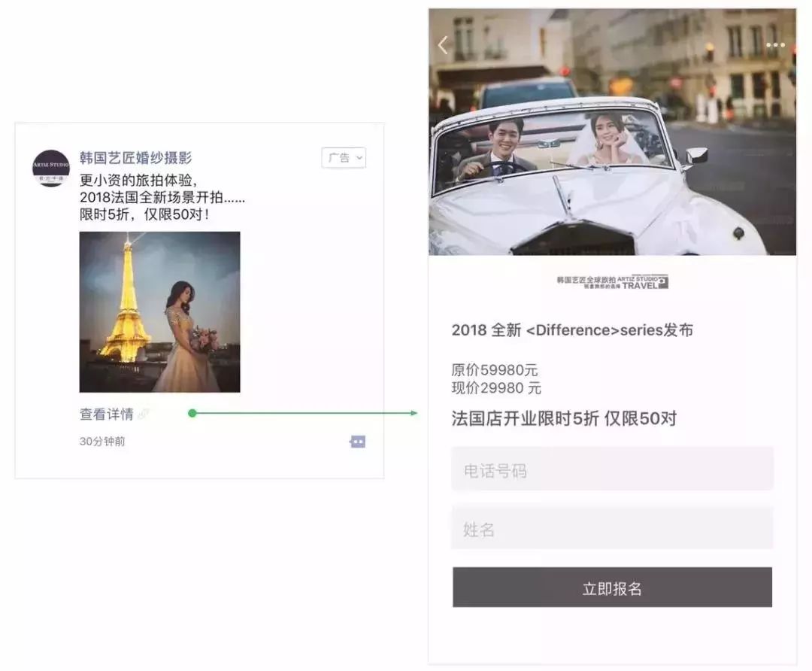Expand the 广告 dropdown tag
Viewport: 812px width, 671px height.
(x=344, y=157)
